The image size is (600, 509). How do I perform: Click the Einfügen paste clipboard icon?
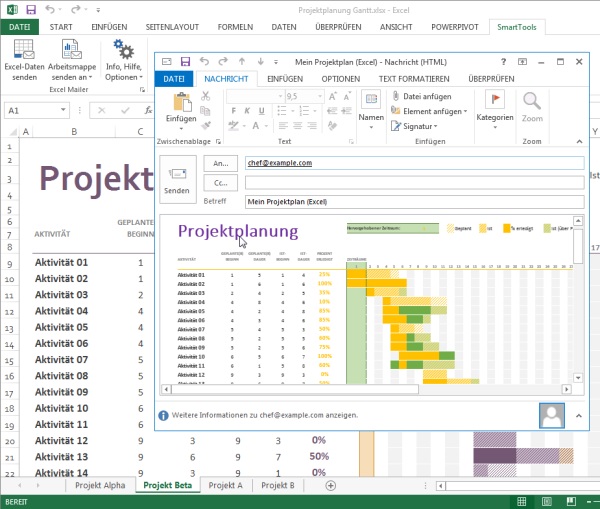pyautogui.click(x=182, y=103)
